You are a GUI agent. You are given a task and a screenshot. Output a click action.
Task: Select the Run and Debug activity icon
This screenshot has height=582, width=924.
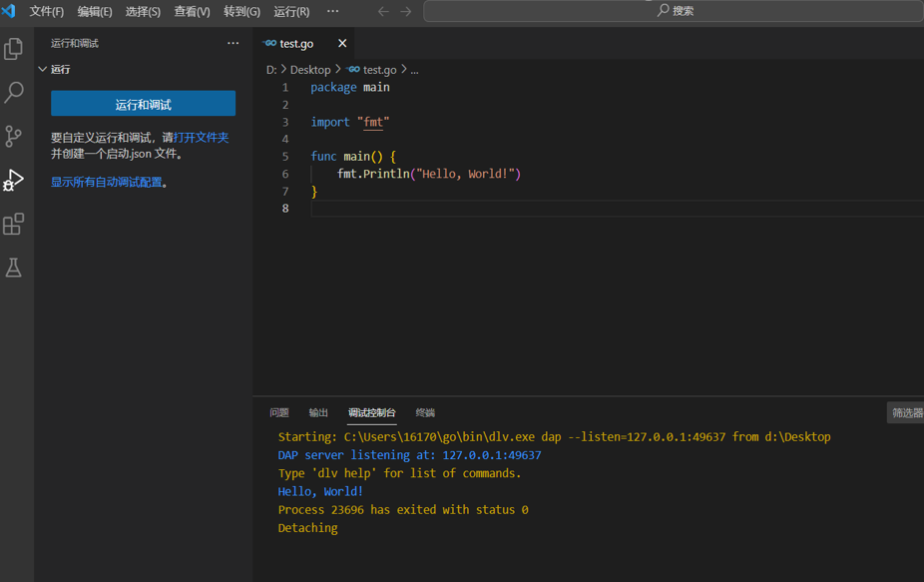point(14,180)
